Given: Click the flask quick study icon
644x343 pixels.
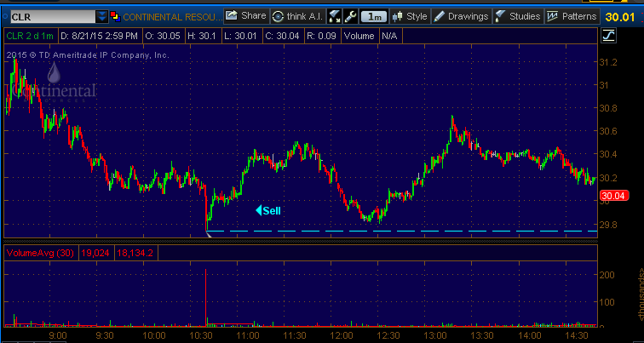Looking at the screenshot, I should pyautogui.click(x=335, y=15).
